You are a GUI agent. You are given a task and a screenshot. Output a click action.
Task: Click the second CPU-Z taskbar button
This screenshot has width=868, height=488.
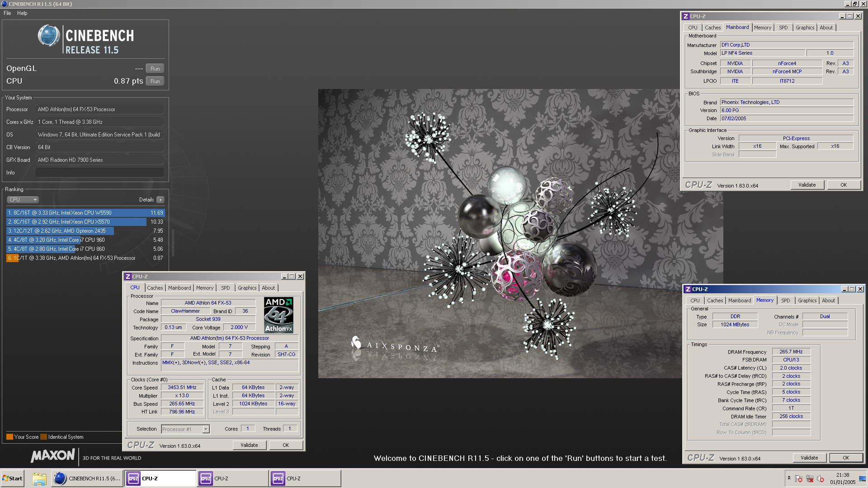pos(233,479)
